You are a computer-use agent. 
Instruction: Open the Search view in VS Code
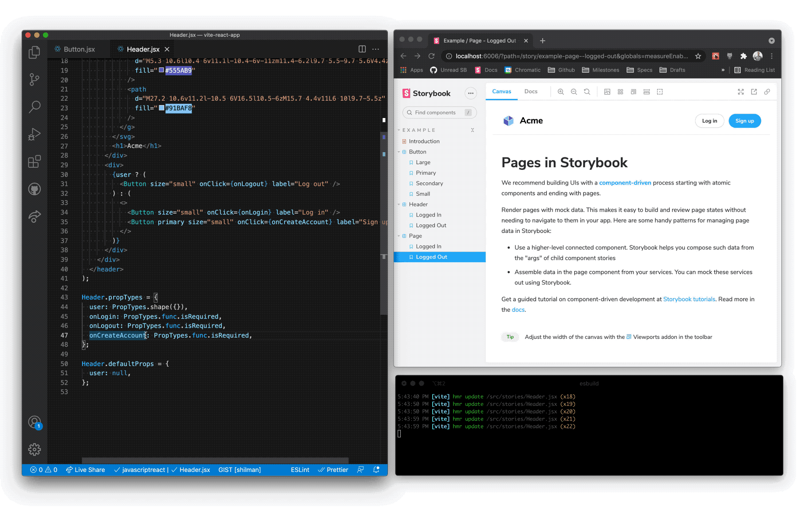tap(34, 106)
